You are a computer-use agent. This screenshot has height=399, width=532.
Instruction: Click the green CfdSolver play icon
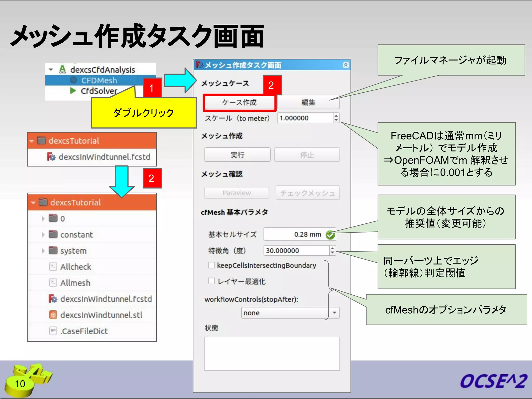73,91
